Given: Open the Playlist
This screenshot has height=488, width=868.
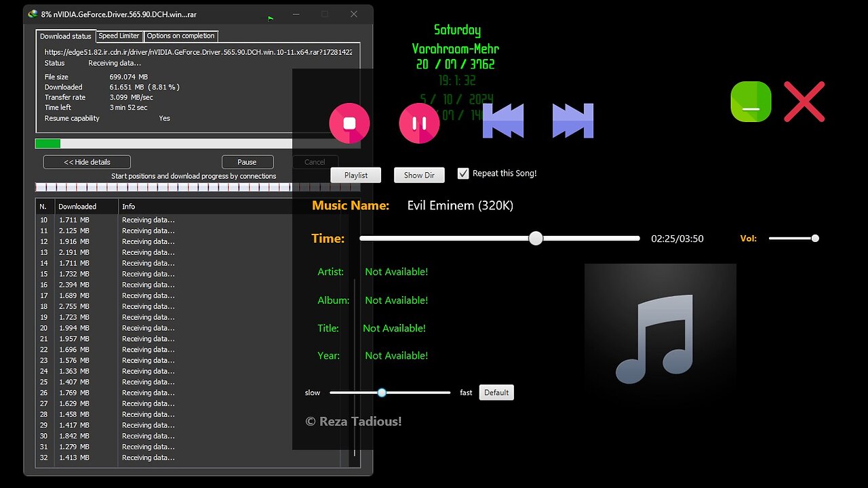Looking at the screenshot, I should pyautogui.click(x=356, y=175).
